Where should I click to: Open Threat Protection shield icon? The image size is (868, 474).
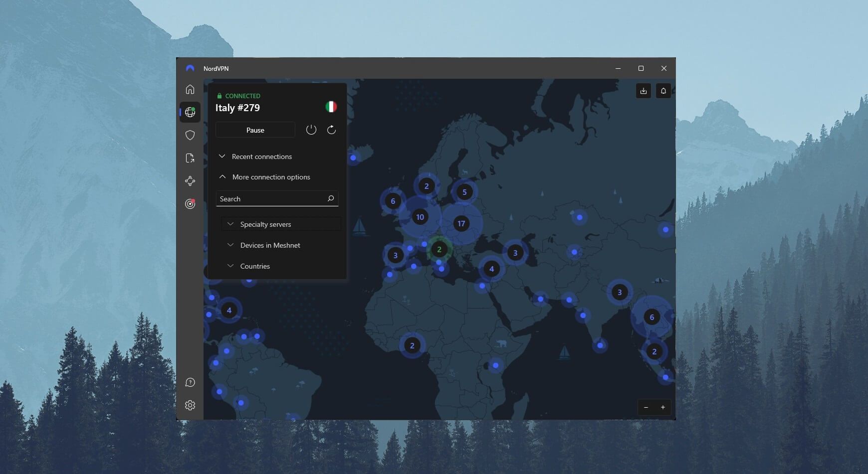[x=190, y=135]
